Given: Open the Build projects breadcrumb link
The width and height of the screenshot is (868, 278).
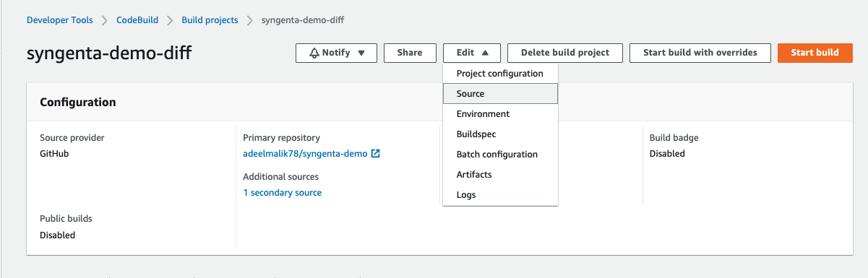Looking at the screenshot, I should click(210, 20).
